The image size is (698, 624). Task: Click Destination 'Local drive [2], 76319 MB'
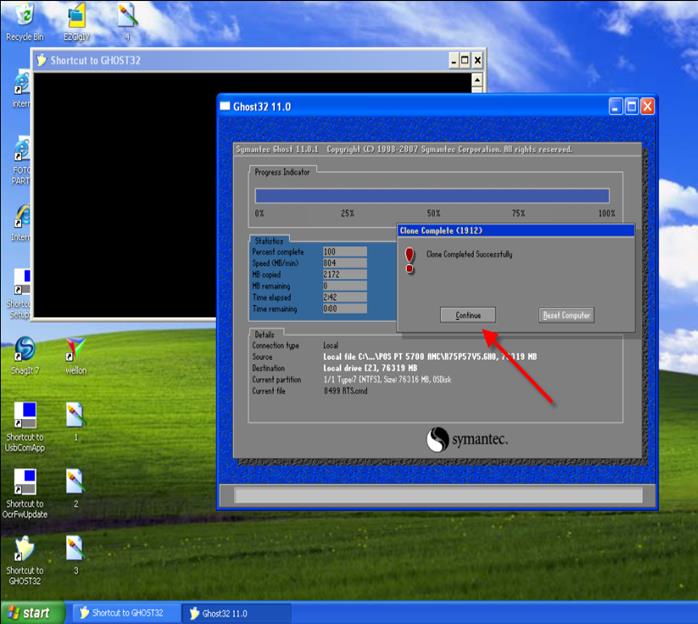click(x=370, y=368)
